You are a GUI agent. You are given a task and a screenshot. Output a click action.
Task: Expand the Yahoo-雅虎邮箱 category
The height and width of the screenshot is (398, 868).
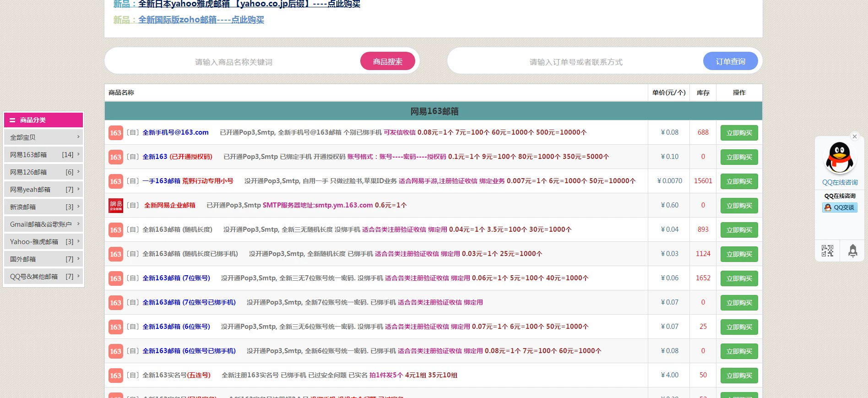43,242
